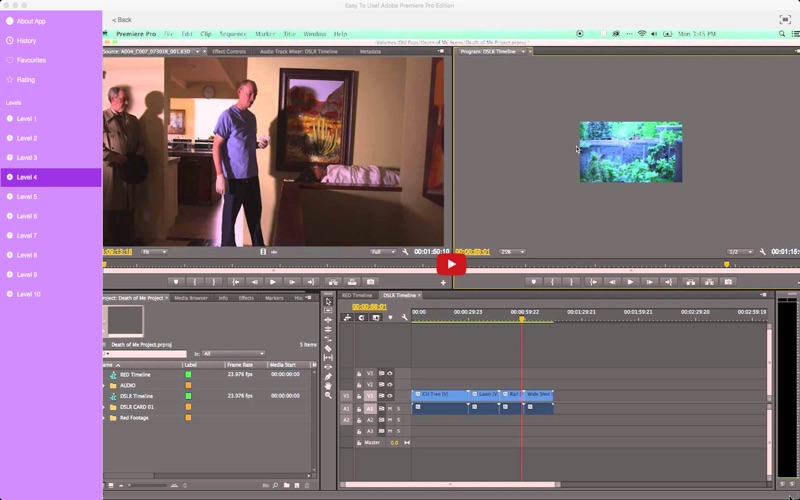Open Source monitor Full resolution dropdown
The image size is (800, 500).
(x=383, y=252)
